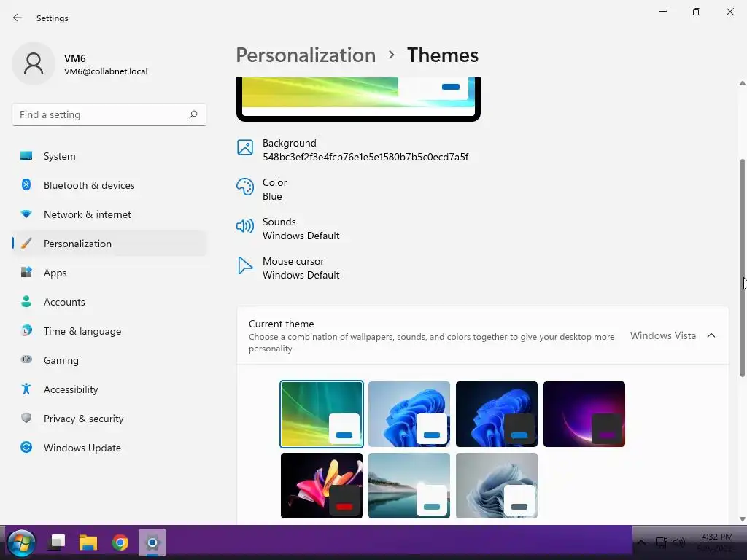Click scrollbar down arrow
The image size is (747, 560).
point(742,519)
